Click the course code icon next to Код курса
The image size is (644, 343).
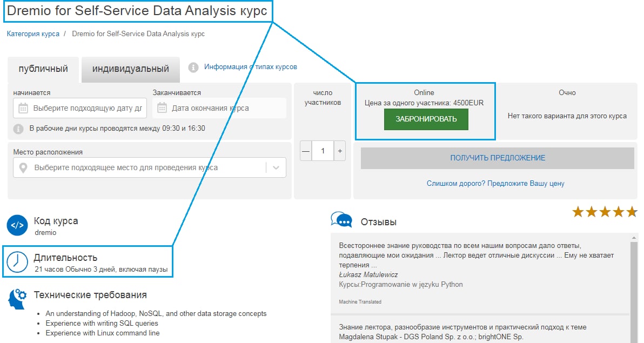click(x=17, y=225)
